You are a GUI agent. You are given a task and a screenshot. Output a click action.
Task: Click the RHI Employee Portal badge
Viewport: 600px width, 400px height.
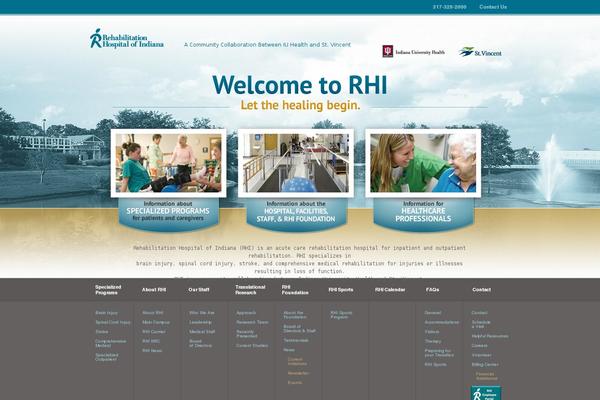click(486, 393)
